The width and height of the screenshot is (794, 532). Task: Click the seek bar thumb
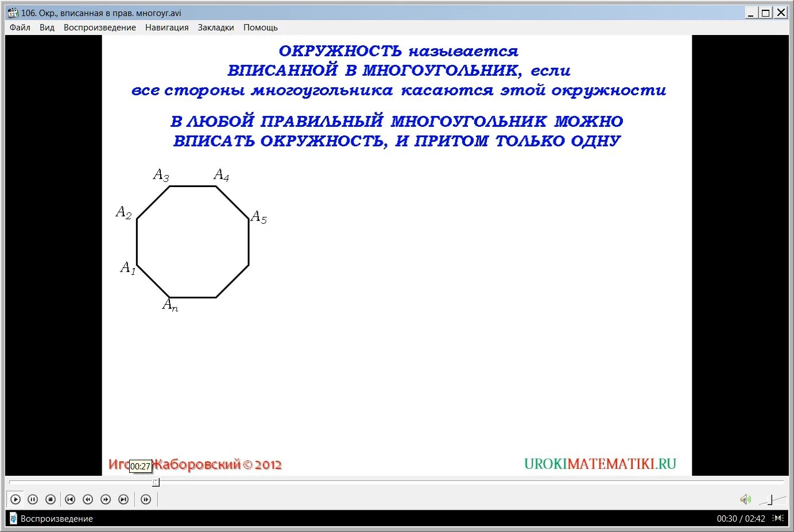156,483
